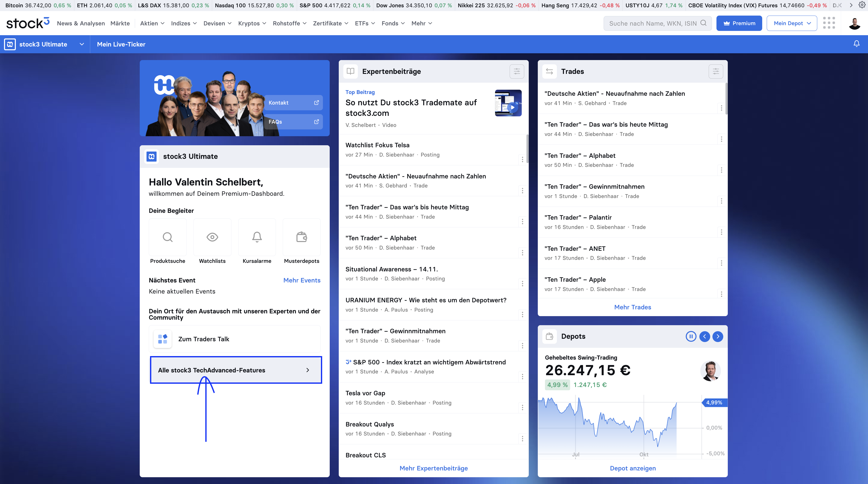Click the Trades panel scrollbar
Viewport: 868px width, 484px height.
pyautogui.click(x=726, y=99)
